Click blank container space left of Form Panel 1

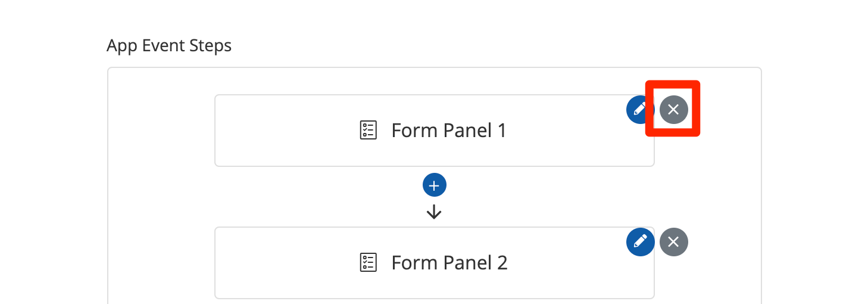click(161, 131)
